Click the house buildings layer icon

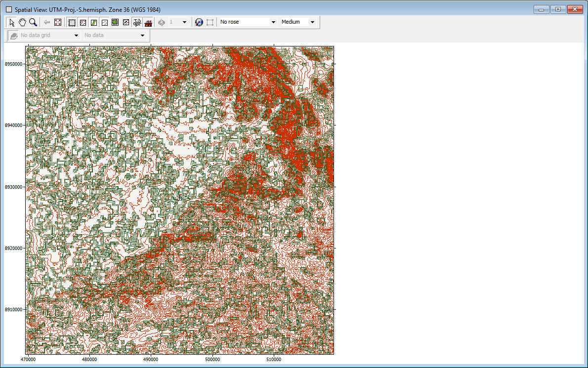tap(148, 22)
